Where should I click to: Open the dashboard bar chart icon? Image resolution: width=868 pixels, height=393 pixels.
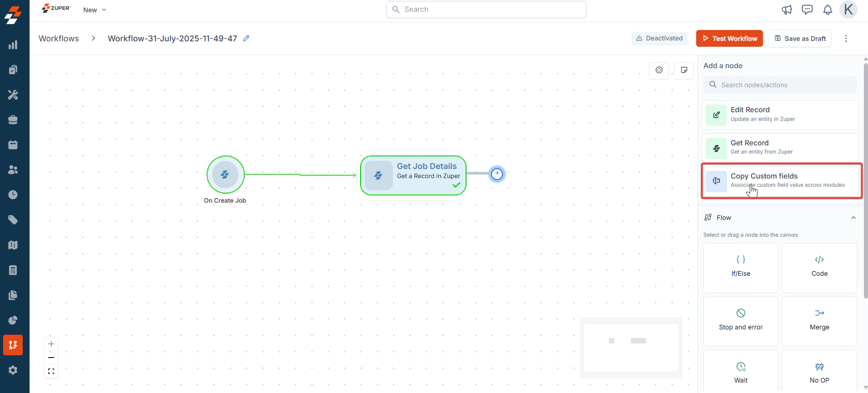13,45
